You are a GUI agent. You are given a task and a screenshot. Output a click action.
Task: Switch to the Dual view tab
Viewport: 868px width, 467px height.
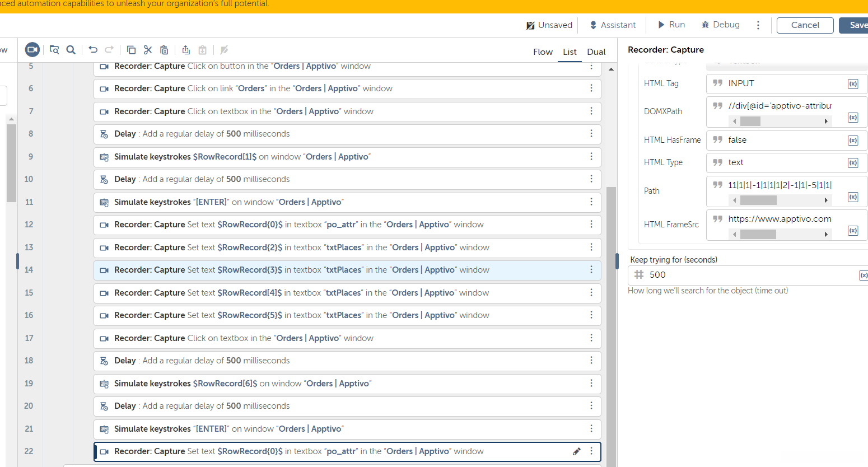click(x=596, y=52)
